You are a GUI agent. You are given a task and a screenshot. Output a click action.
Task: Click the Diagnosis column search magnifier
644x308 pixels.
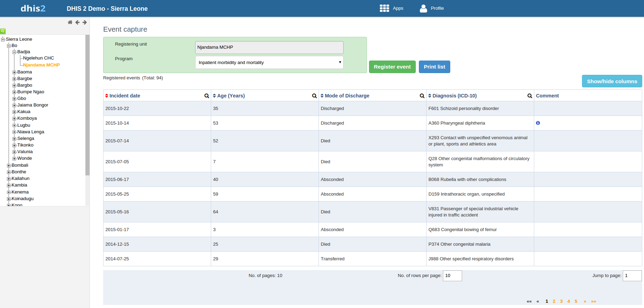click(x=530, y=96)
